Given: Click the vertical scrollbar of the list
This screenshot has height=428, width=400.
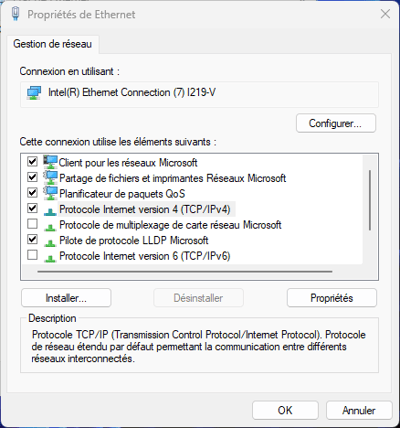Looking at the screenshot, I should (370, 200).
